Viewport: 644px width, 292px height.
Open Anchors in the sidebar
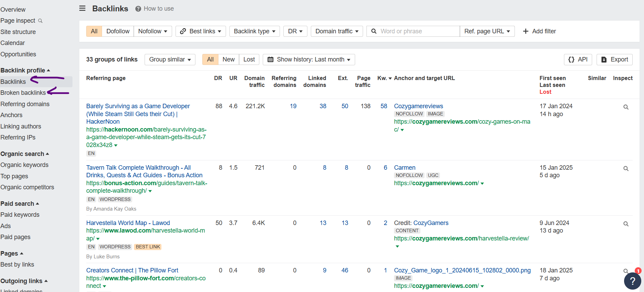pos(11,115)
